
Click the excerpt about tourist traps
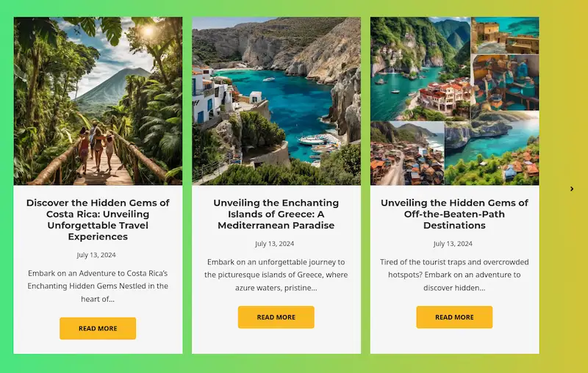coord(454,275)
